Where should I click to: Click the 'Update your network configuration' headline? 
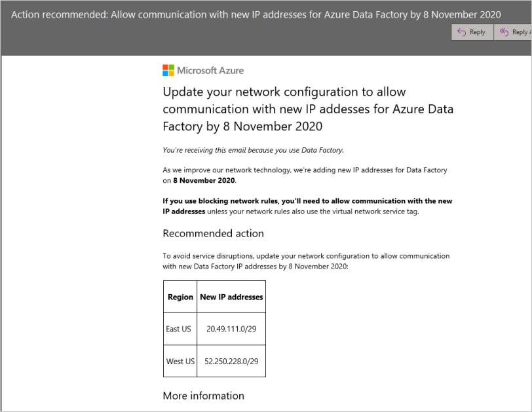308,109
